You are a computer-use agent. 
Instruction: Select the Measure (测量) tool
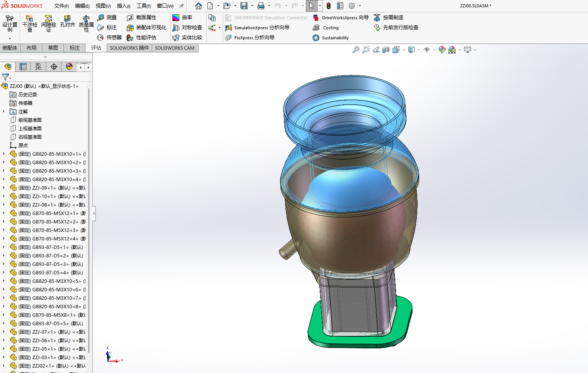[x=107, y=18]
